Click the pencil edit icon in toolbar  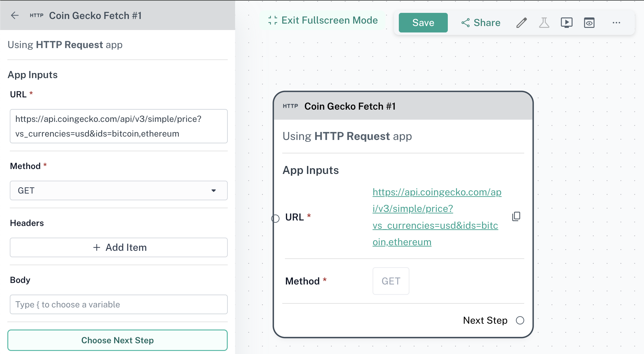pos(522,23)
